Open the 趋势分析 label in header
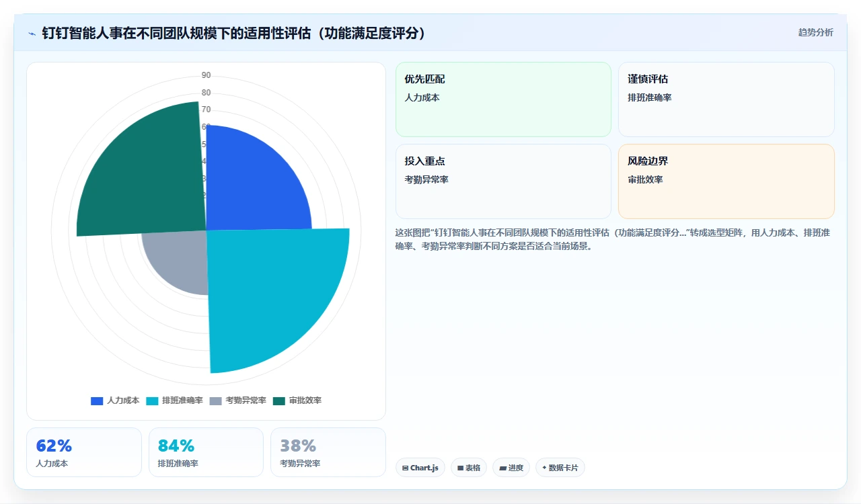The width and height of the screenshot is (861, 504). pos(815,32)
